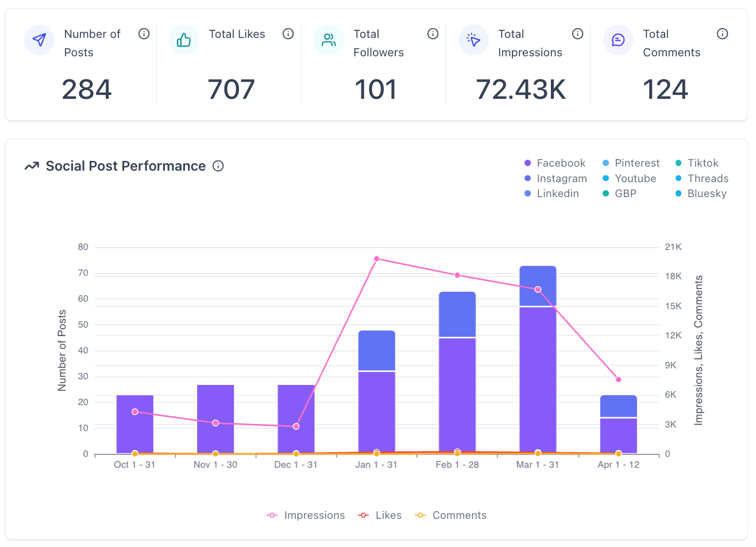Click the chat bubble Total Comments icon
The width and height of the screenshot is (756, 547).
click(x=618, y=40)
